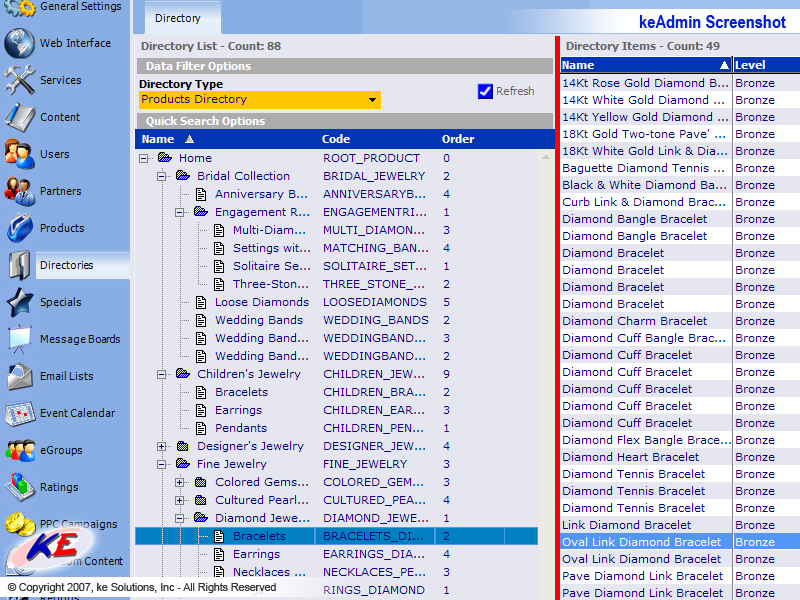This screenshot has width=800, height=600.
Task: Open the Event Calendar icon
Action: point(19,413)
